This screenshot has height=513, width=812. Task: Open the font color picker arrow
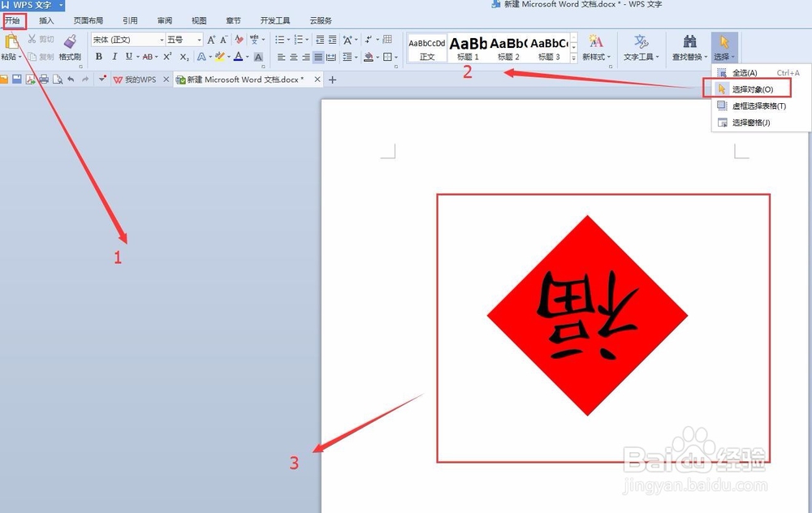247,57
